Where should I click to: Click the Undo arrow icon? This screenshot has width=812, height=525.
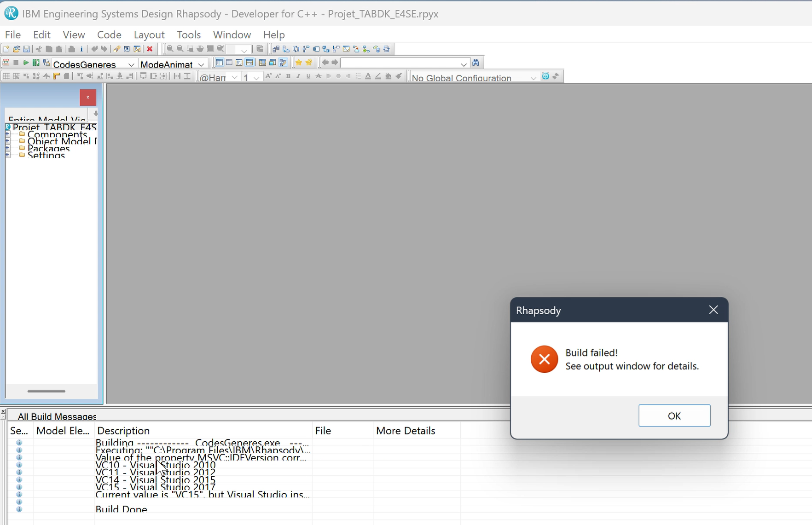pyautogui.click(x=94, y=49)
